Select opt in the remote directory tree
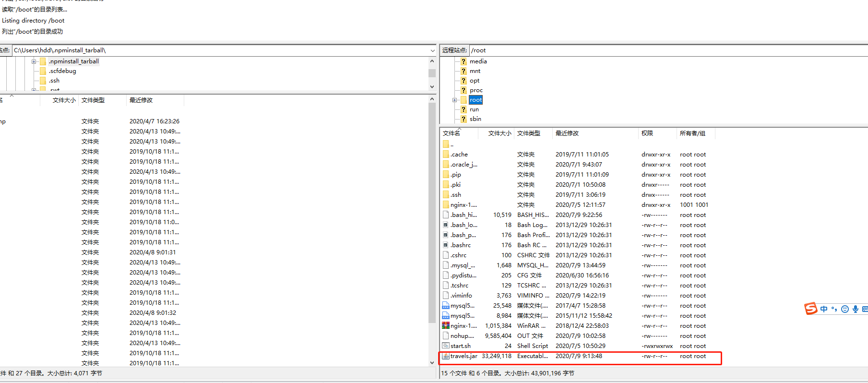This screenshot has width=868, height=383. (475, 81)
